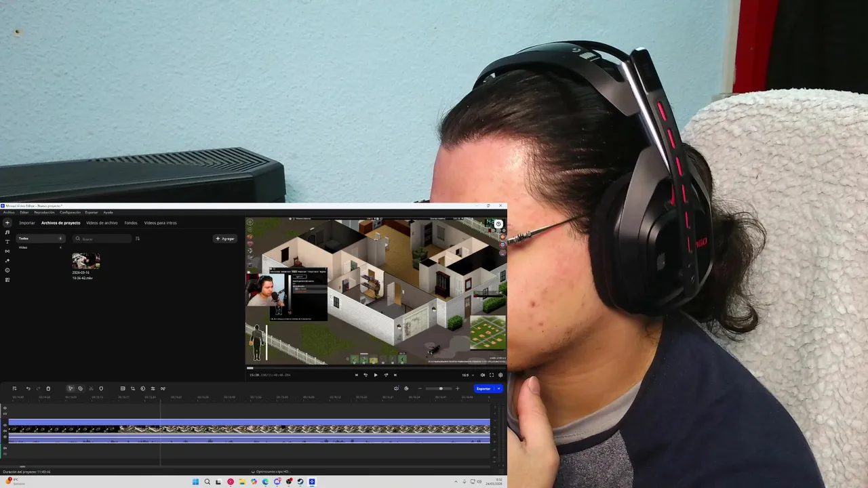Open the Titles text panel icon
This screenshot has height=488, width=868.
click(x=7, y=242)
